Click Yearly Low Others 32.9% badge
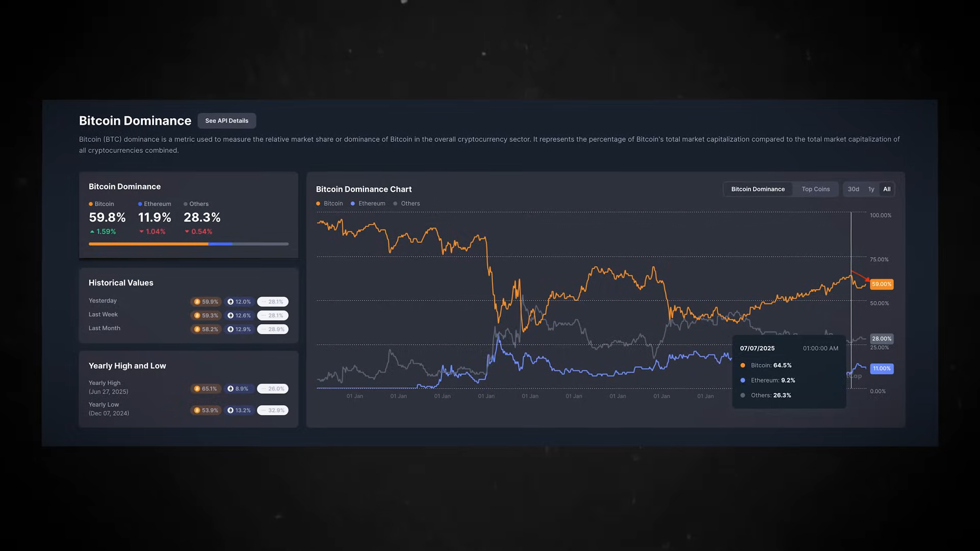The width and height of the screenshot is (980, 551). 273,411
